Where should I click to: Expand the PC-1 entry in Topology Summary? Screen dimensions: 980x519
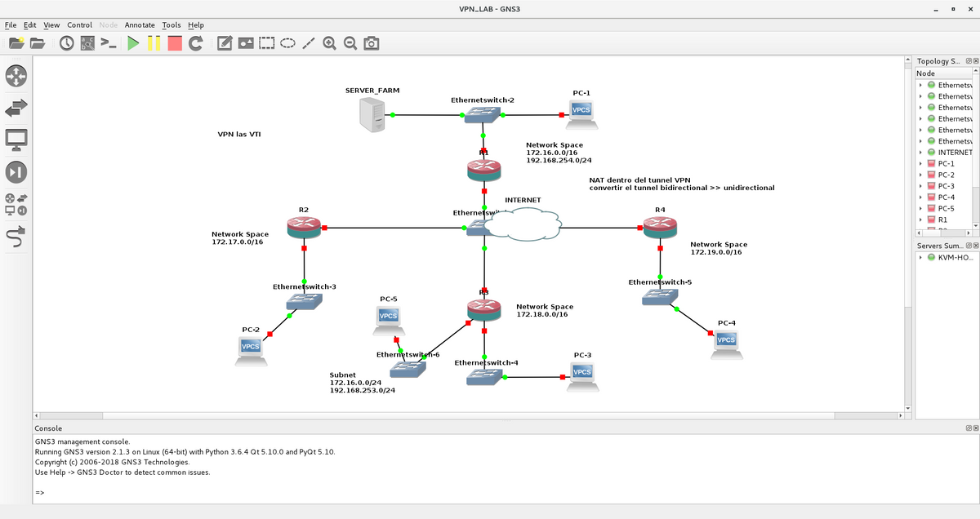click(920, 163)
